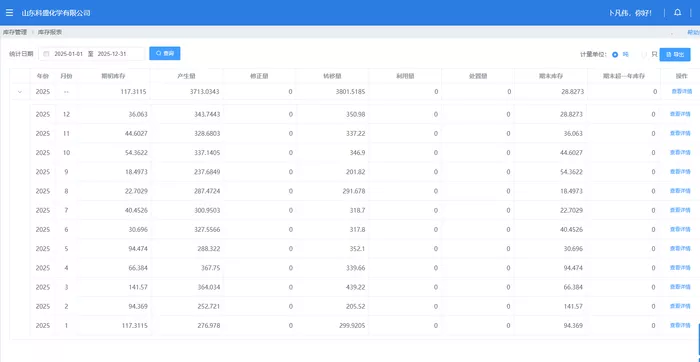Click the generated value 252.721

tap(209, 306)
